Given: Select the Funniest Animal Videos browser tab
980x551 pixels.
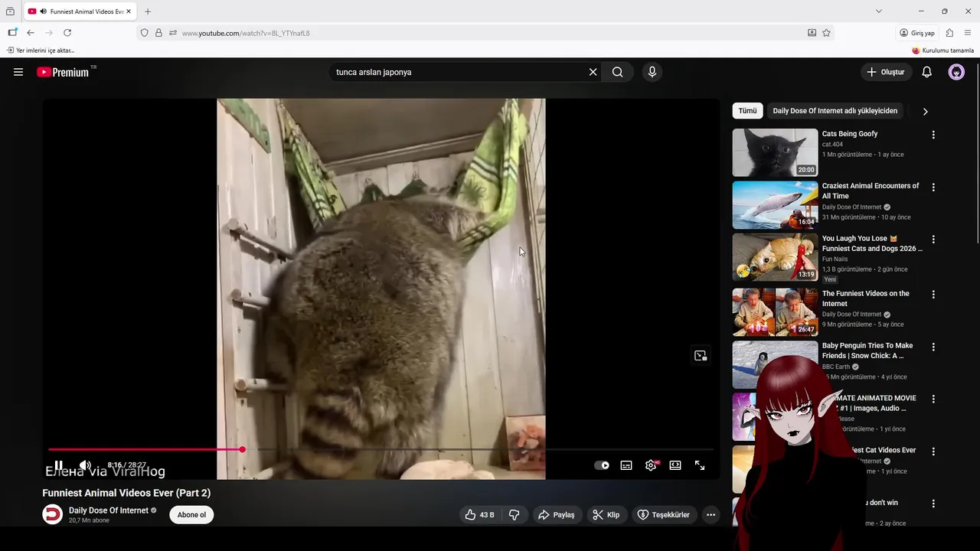Looking at the screenshot, I should tap(79, 11).
